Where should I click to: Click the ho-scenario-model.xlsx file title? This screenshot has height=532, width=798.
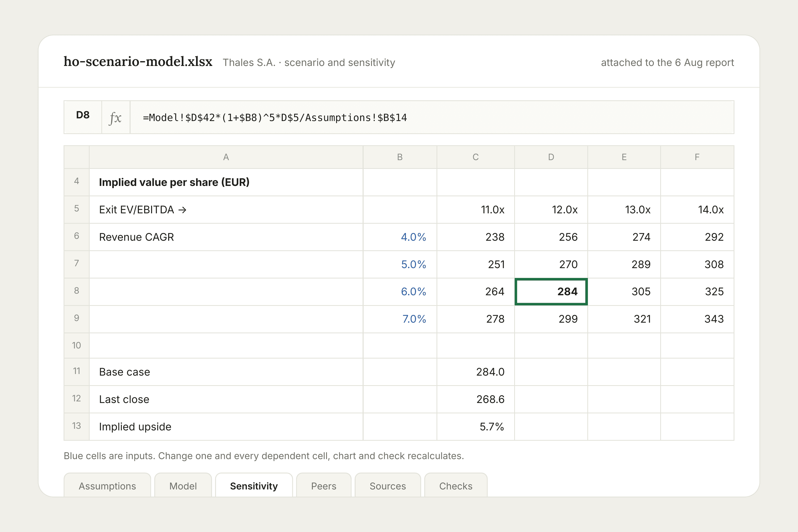click(138, 61)
